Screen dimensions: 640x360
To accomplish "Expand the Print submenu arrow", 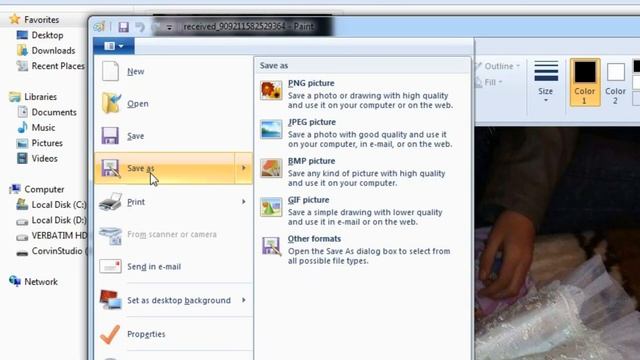I will [244, 202].
